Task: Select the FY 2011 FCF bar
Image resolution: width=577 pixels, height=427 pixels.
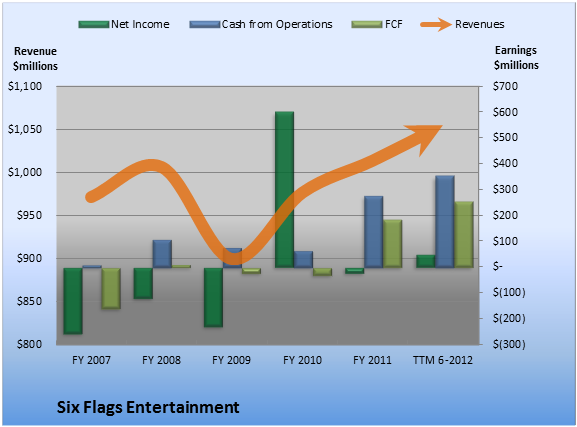Action: (x=393, y=244)
